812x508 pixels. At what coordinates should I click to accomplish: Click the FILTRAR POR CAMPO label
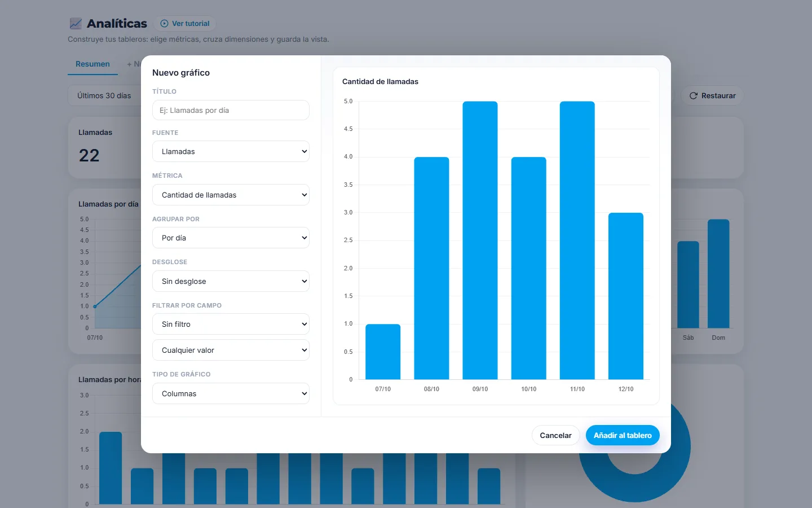187,305
